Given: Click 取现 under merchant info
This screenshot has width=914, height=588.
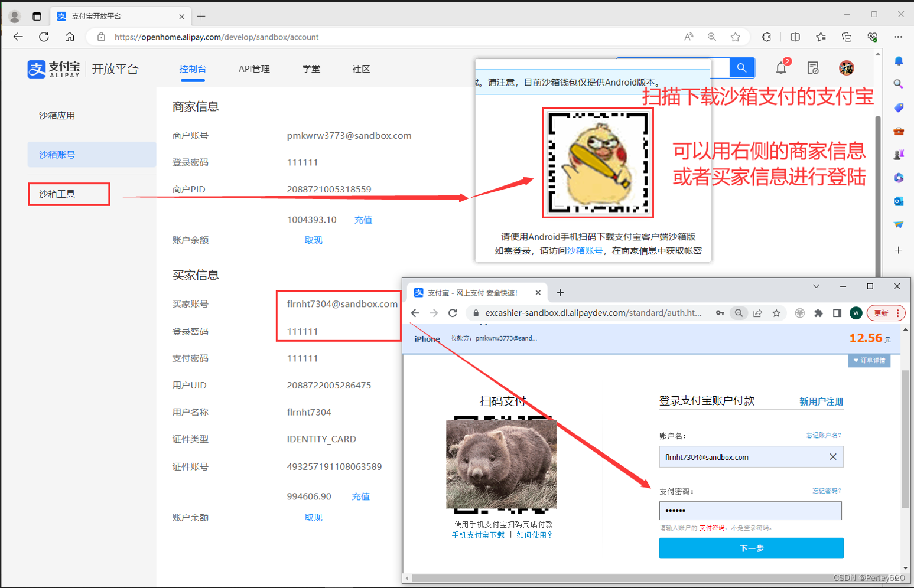Looking at the screenshot, I should (x=313, y=240).
